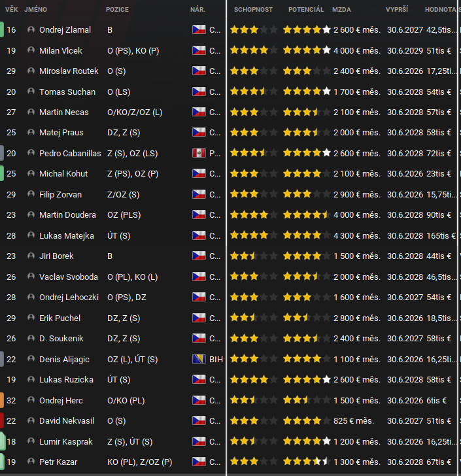Click the ability stars for Ondrej Herc

[254, 400]
